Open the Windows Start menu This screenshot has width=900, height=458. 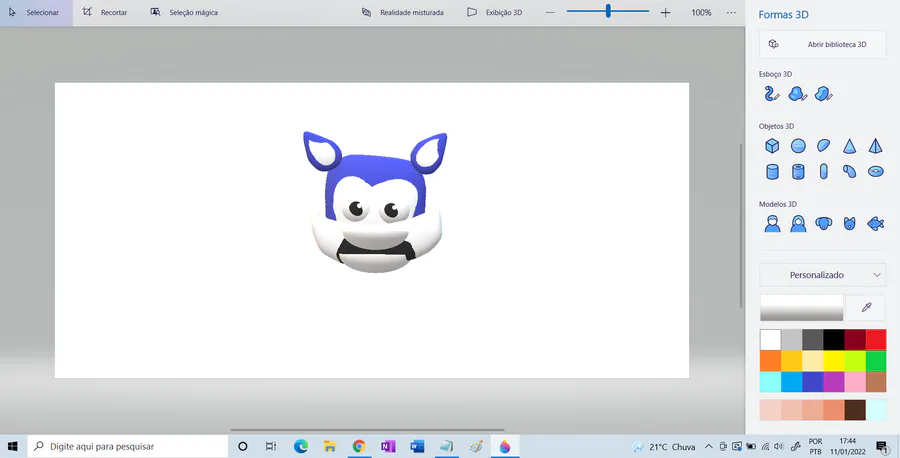(13, 446)
